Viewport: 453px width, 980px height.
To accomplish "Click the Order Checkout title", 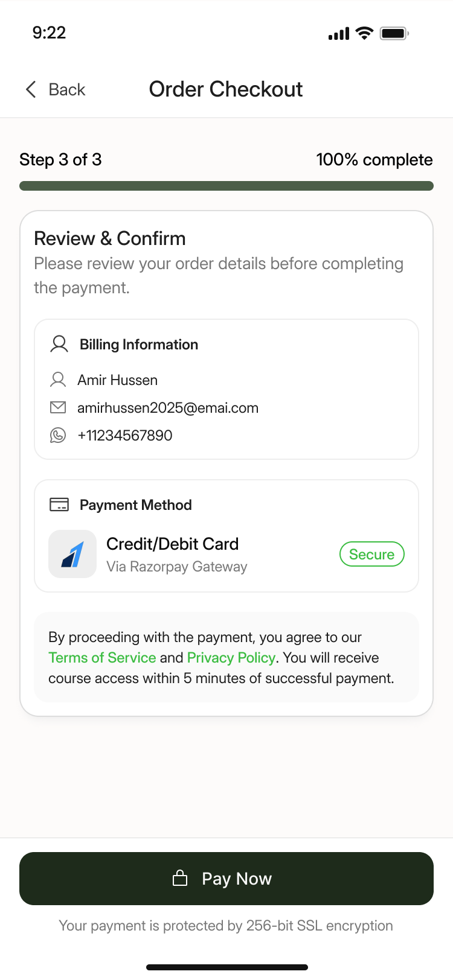I will point(226,89).
